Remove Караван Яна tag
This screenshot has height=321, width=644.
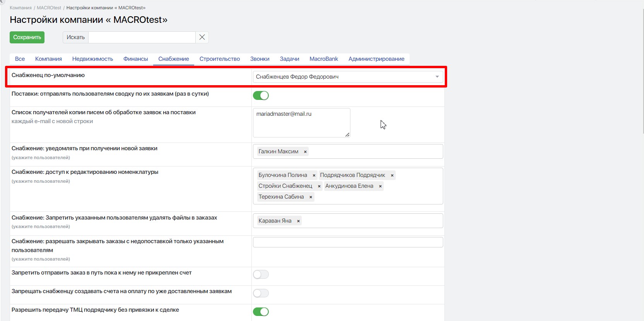298,221
